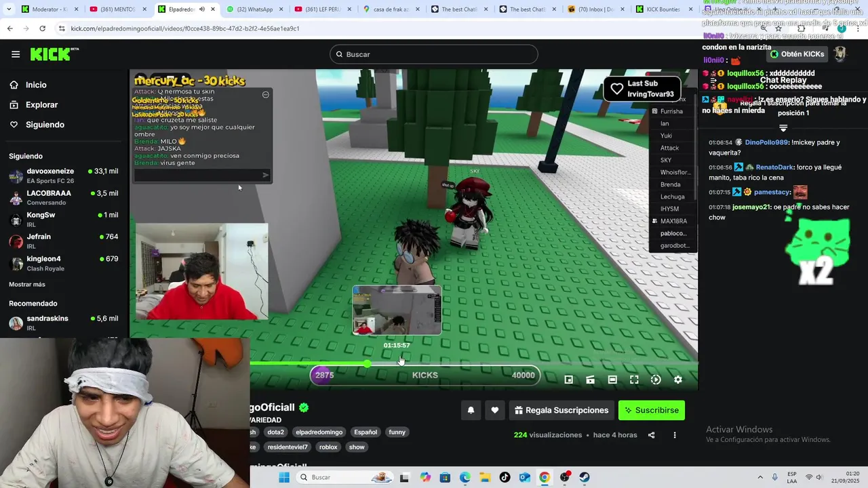Click the KICK logo

(54, 54)
